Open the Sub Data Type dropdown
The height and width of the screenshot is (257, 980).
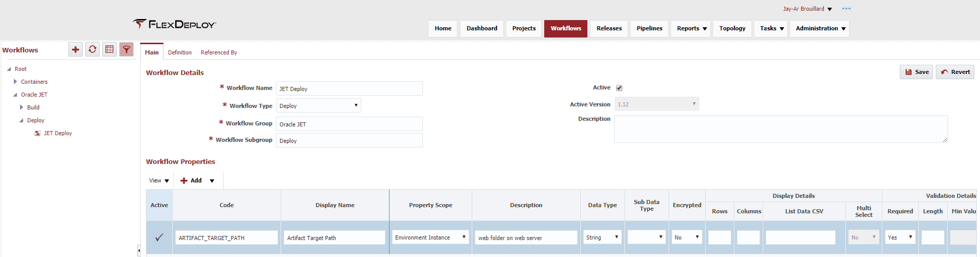pos(646,237)
